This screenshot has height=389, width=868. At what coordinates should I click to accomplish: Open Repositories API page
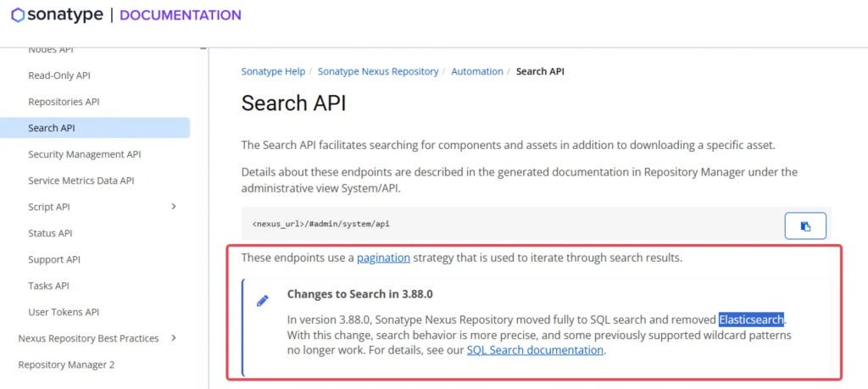tap(64, 102)
